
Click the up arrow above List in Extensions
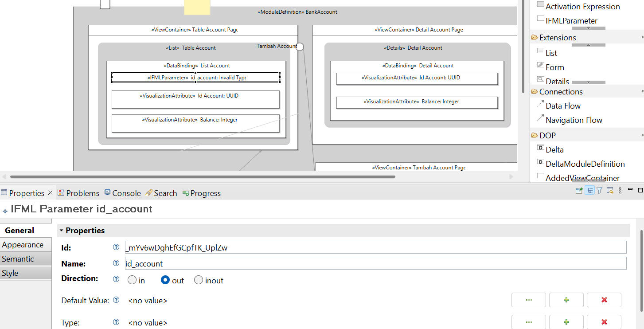[589, 45]
